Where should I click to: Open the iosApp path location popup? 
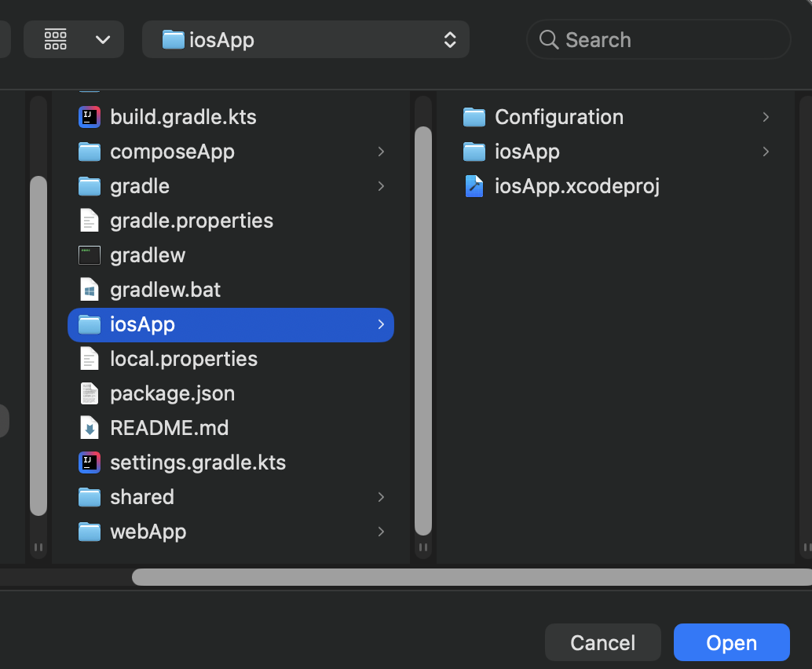305,39
